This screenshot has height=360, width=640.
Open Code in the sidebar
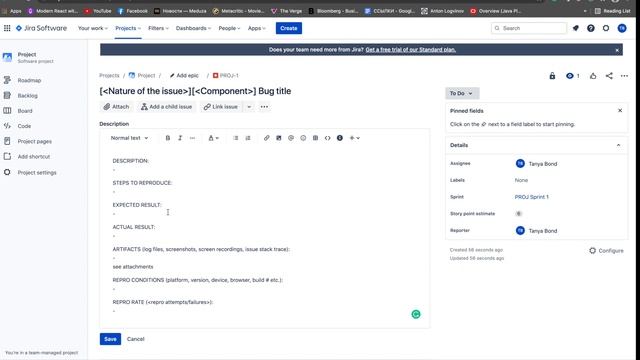(x=24, y=126)
